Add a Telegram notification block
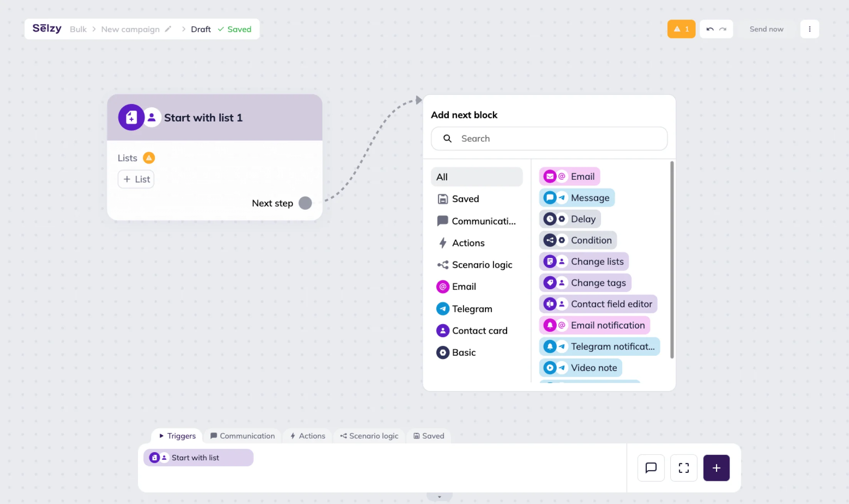 (599, 346)
